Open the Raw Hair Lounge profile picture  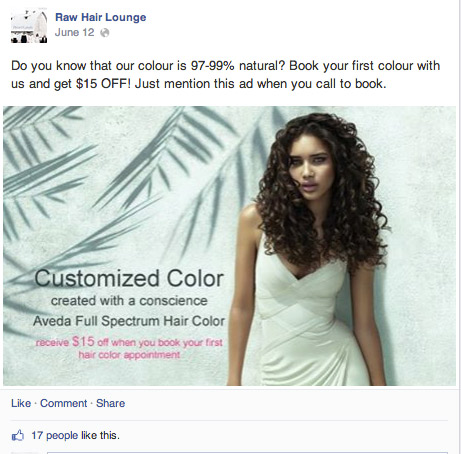coord(29,26)
